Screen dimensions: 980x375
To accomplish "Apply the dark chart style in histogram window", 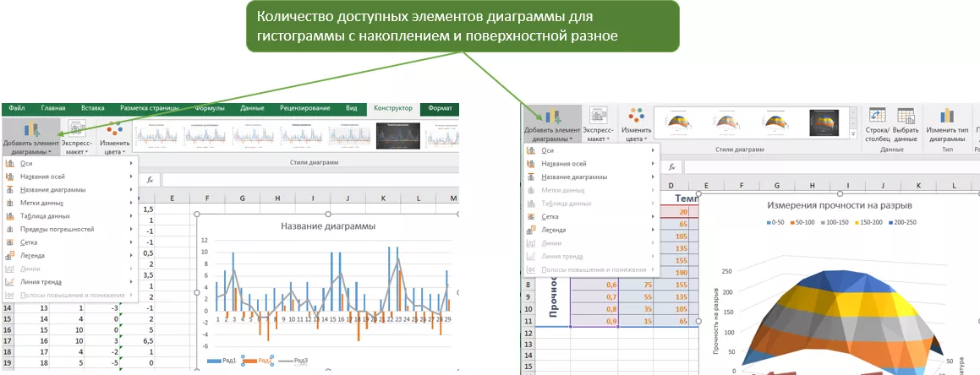I will [x=400, y=135].
